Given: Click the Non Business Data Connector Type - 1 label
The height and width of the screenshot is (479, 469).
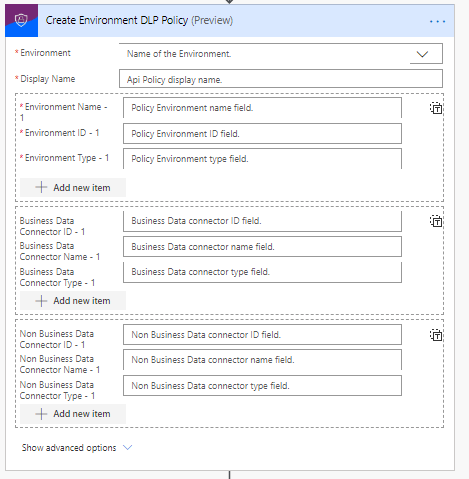Looking at the screenshot, I should coord(57,390).
